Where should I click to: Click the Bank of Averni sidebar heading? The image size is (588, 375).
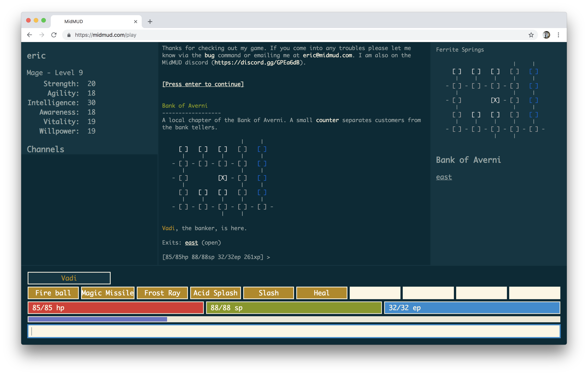468,160
